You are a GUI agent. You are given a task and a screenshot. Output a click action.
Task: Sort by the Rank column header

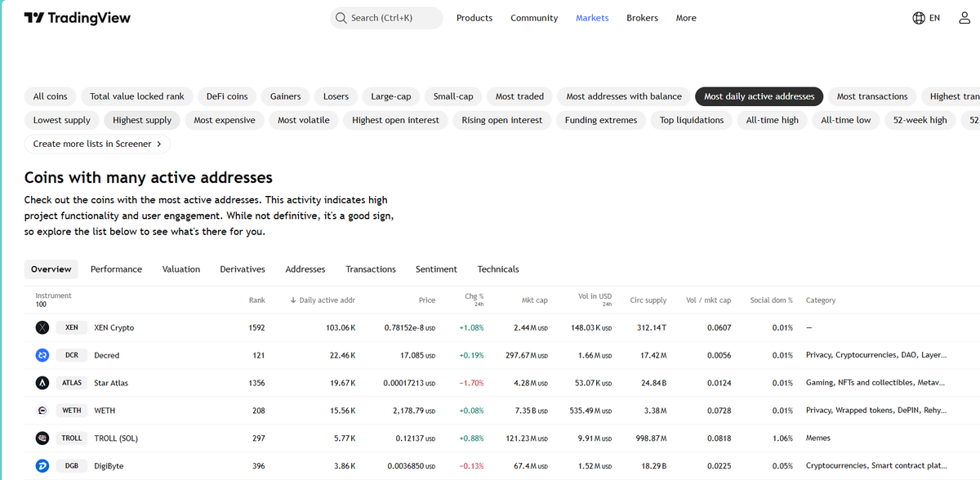[x=256, y=300]
